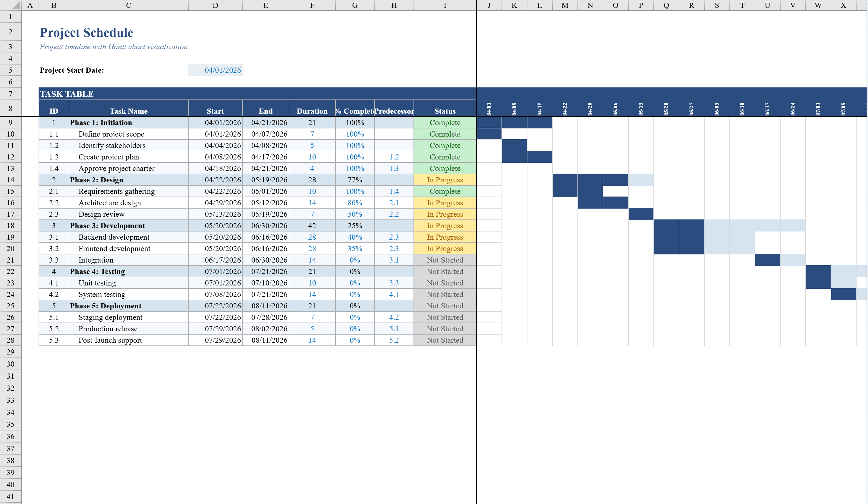Select the Status column header
This screenshot has width=868, height=504.
[445, 111]
